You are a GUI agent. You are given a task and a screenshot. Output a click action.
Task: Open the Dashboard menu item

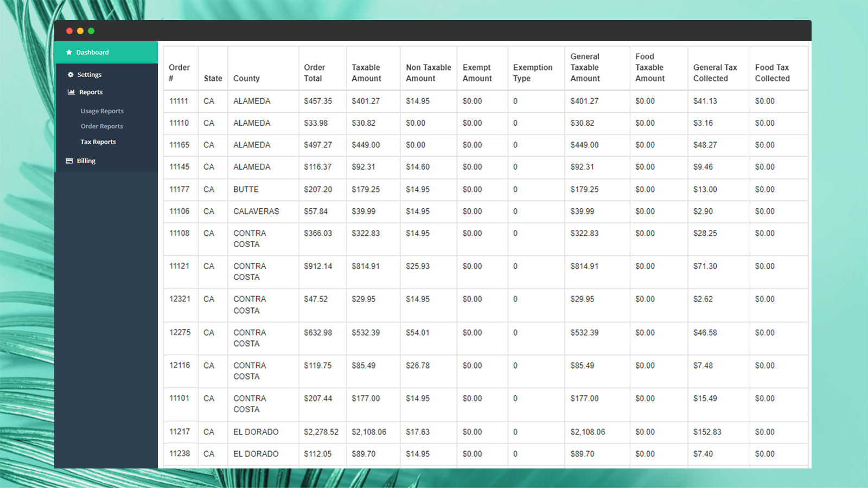(x=106, y=53)
